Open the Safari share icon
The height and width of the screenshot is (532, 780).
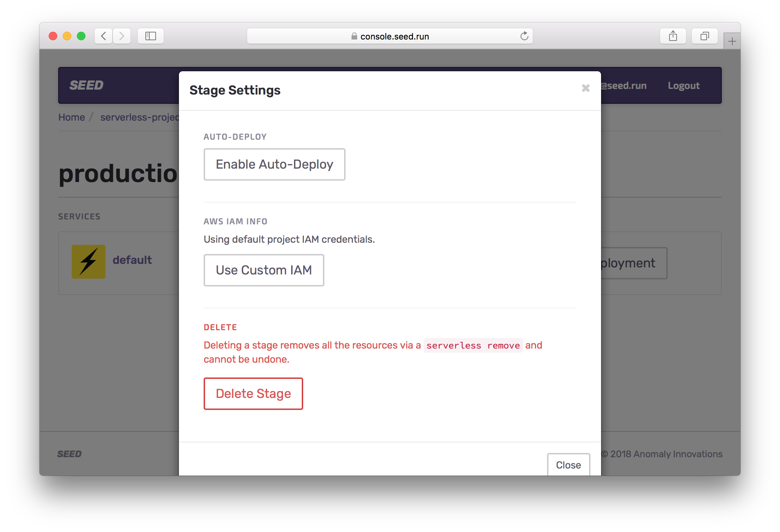(673, 36)
